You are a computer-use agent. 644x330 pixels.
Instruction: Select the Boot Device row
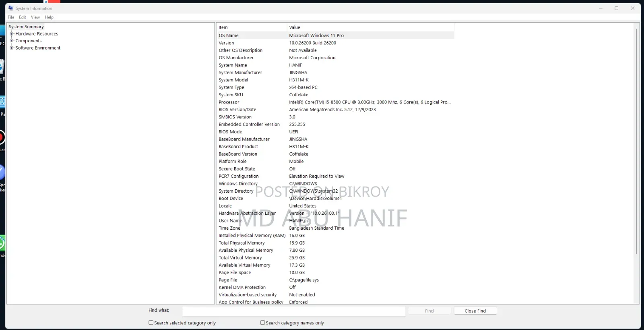coord(335,198)
